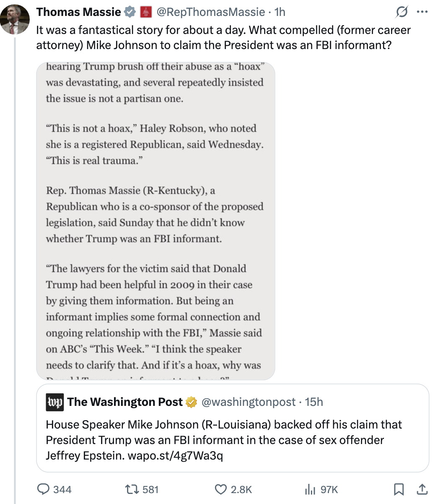
Task: Click the share tweet icon
Action: 422,489
